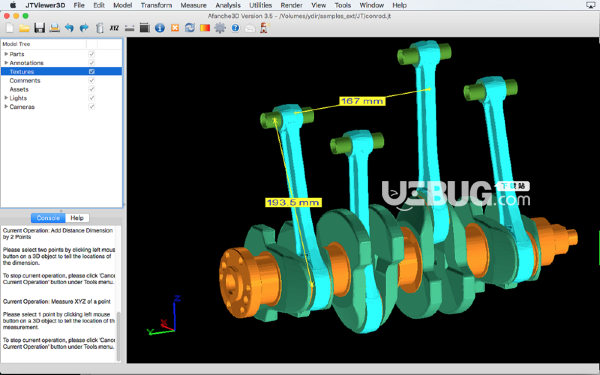The image size is (600, 375).
Task: Toggle the Lights visibility checkbox
Action: click(x=91, y=98)
